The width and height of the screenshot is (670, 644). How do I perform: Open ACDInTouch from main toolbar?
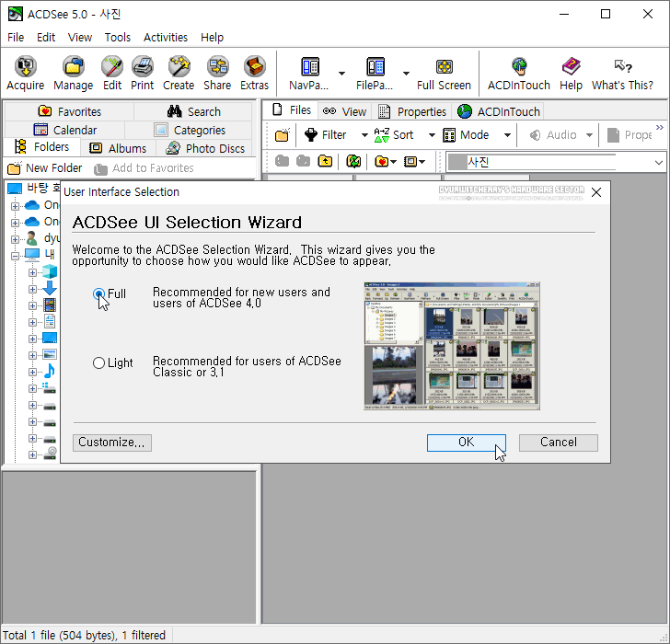click(519, 73)
